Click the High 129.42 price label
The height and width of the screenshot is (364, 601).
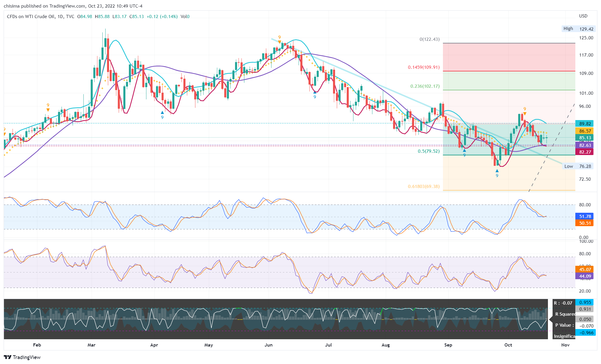[579, 29]
